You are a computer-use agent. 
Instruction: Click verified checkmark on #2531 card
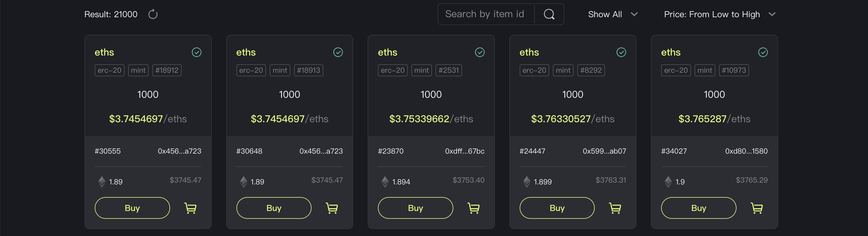480,52
